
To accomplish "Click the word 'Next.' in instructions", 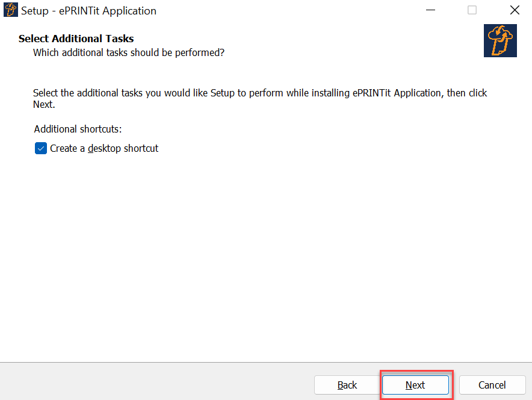I will (x=44, y=104).
